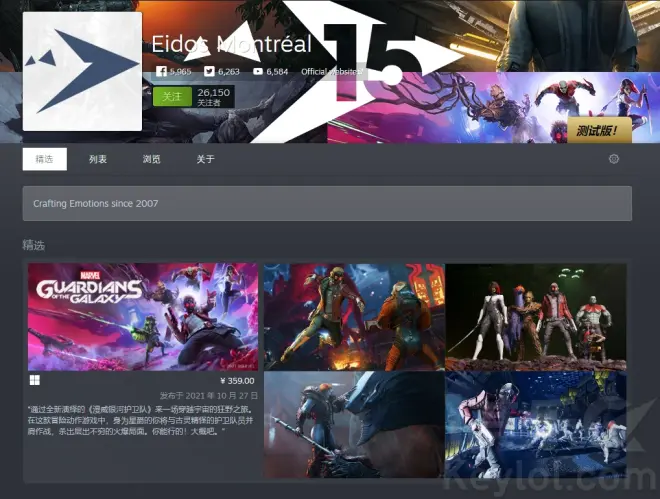Click the ¥ 359.00 price
The image size is (660, 499).
[x=237, y=381]
